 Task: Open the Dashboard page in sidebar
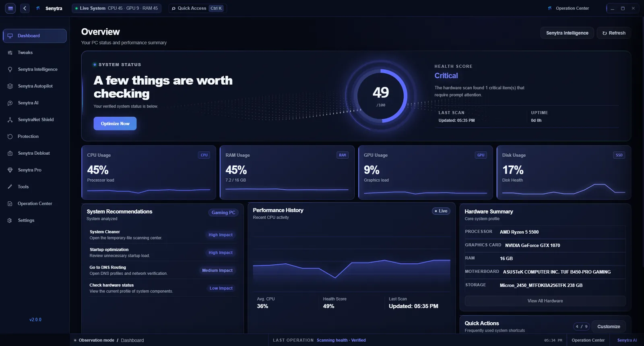(35, 36)
